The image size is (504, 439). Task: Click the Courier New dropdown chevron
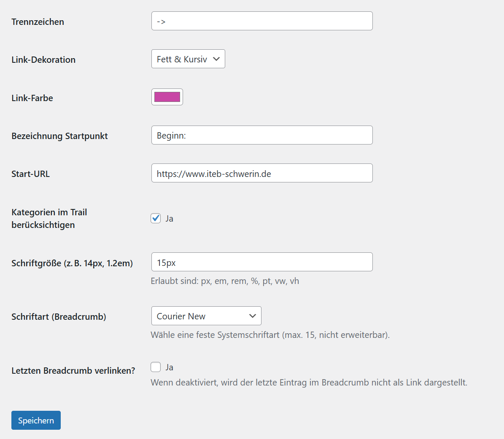point(253,316)
